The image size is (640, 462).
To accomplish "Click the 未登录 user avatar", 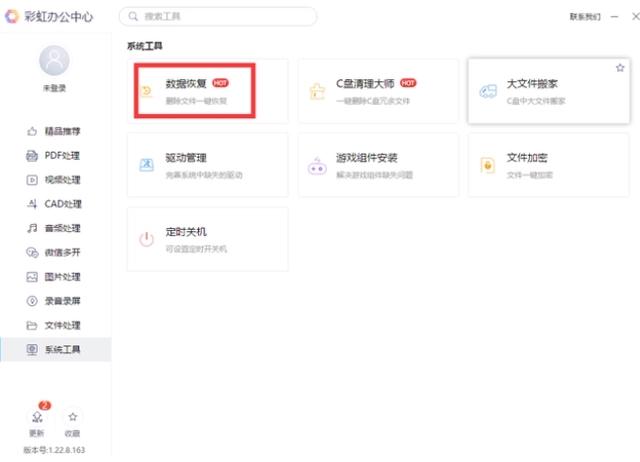I will pos(54,61).
